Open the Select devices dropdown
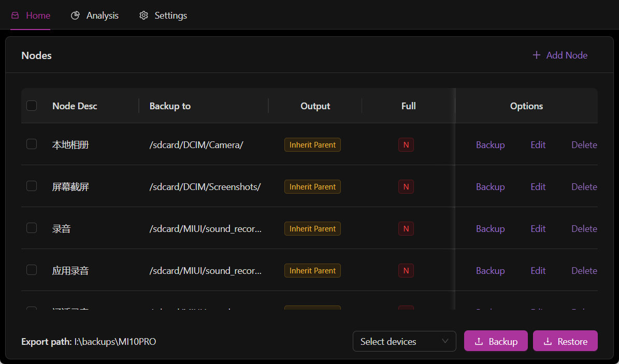This screenshot has width=619, height=364. (404, 341)
